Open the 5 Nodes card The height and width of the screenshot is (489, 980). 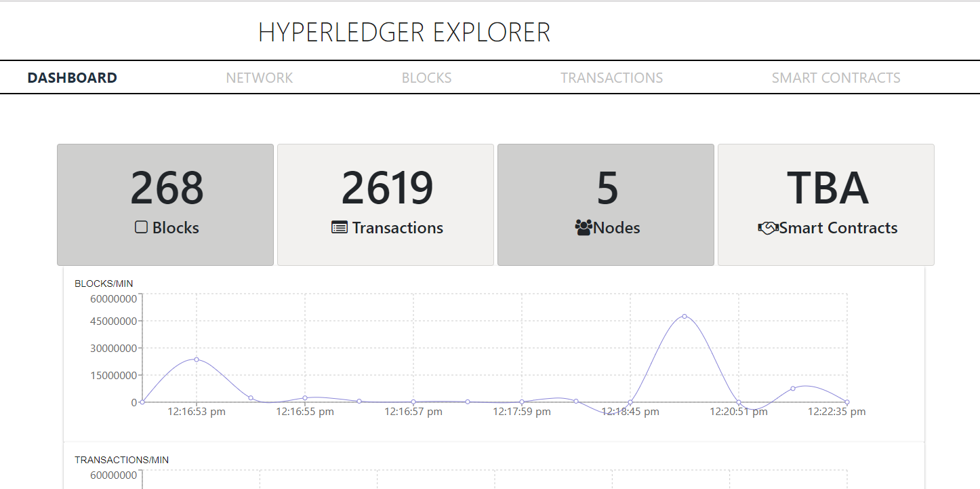[606, 205]
